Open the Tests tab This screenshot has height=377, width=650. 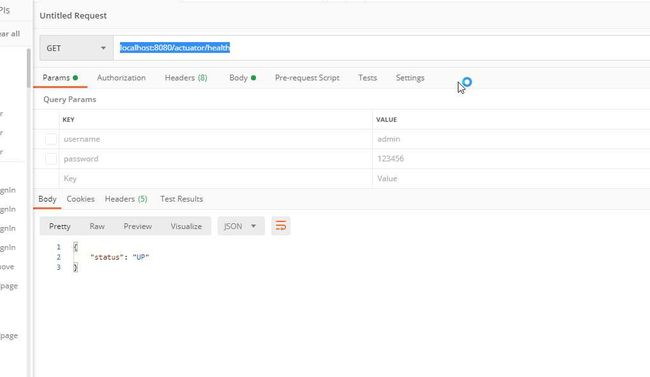click(368, 78)
